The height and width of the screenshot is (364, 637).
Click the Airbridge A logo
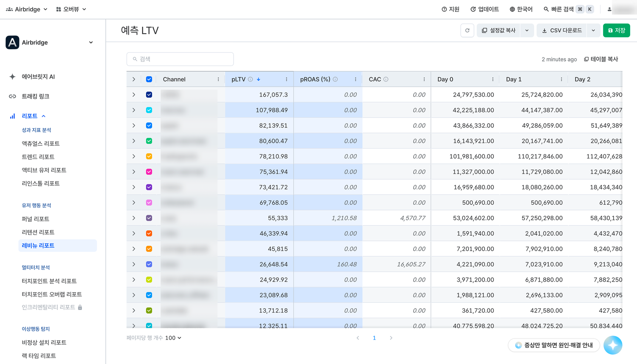click(12, 42)
